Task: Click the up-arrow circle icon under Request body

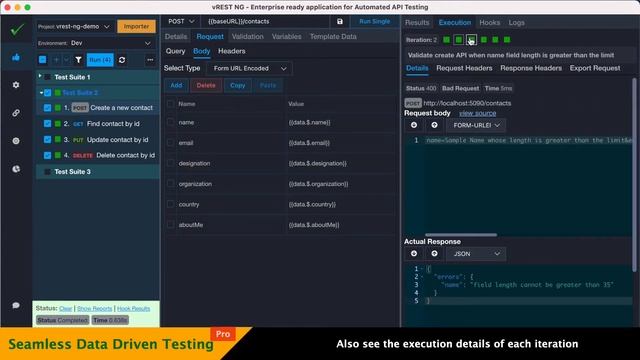Action: [x=434, y=125]
